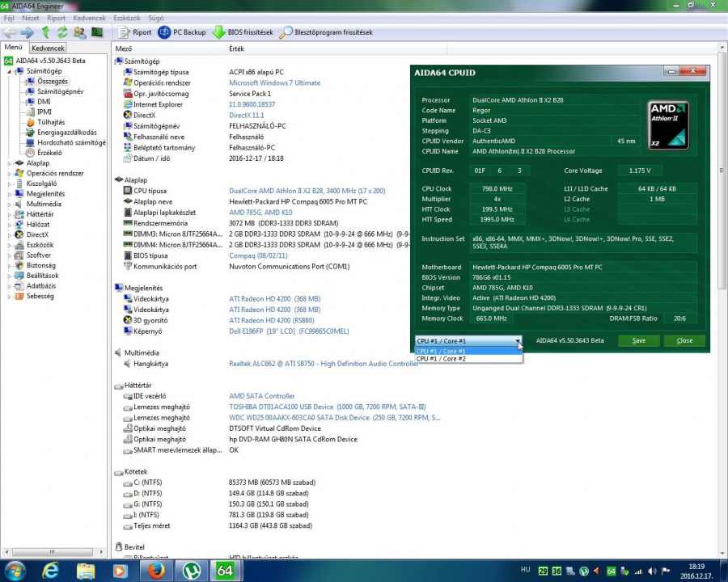Expand the Multimédia tree node
Viewport: 728px width, 582px height.
[x=9, y=205]
